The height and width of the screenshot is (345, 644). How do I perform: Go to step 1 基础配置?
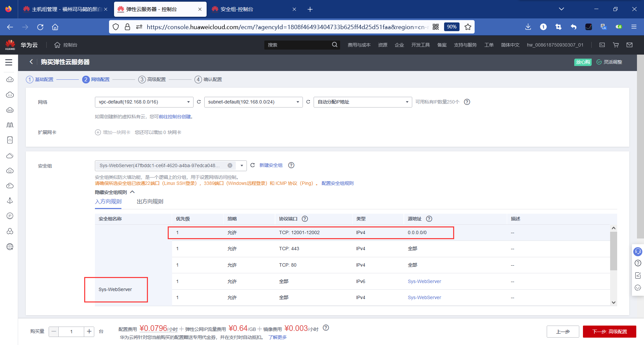point(40,79)
